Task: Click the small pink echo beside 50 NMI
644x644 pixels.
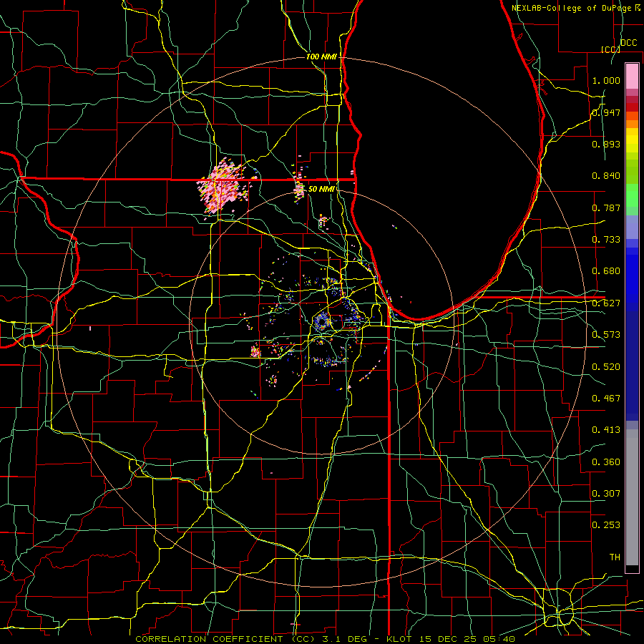Action: pos(299,191)
